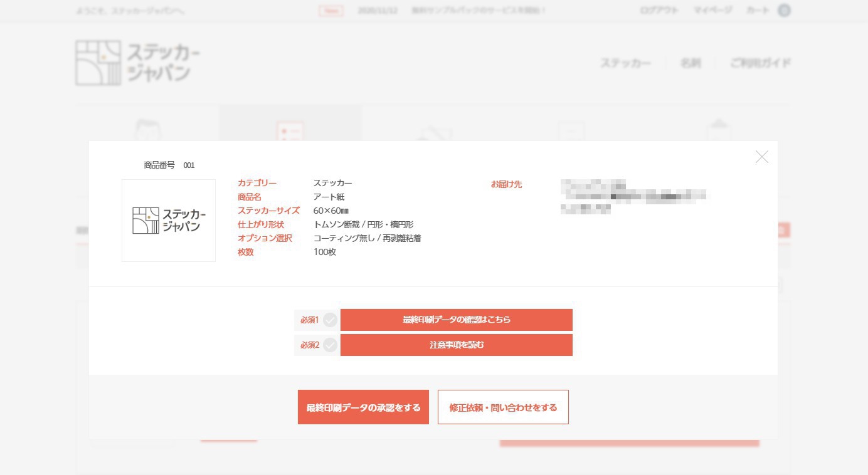
Task: Select the カテゴリー label
Action: click(257, 183)
